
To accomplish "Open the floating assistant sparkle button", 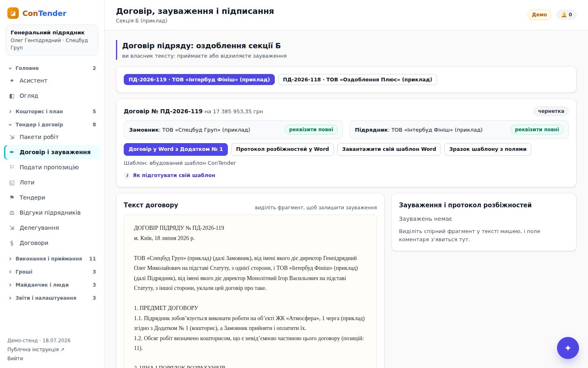I will [568, 348].
